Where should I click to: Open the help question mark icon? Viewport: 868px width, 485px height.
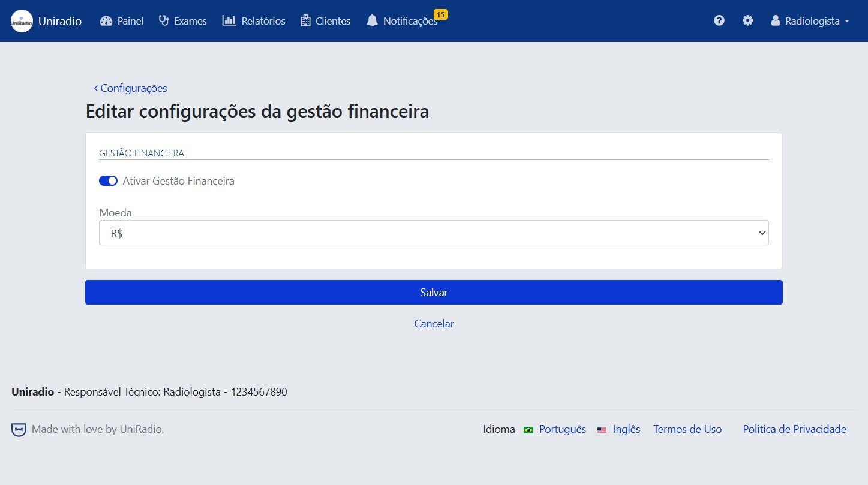click(719, 21)
